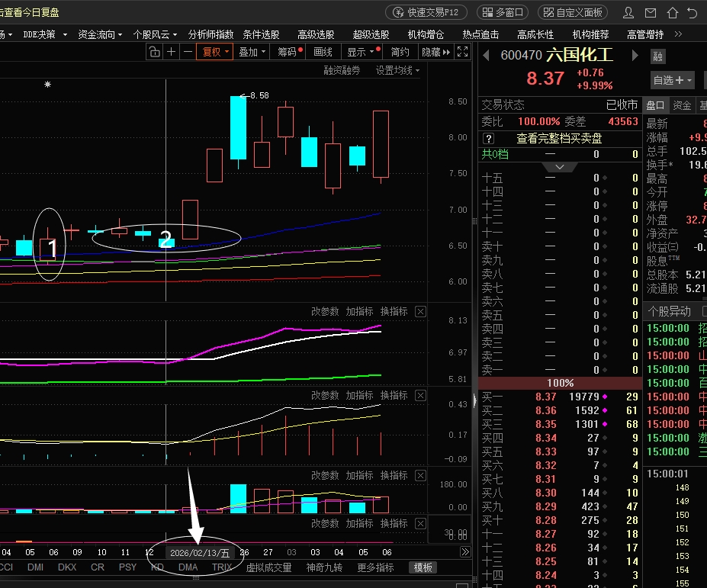Select TRIX indicator tab

[x=222, y=567]
